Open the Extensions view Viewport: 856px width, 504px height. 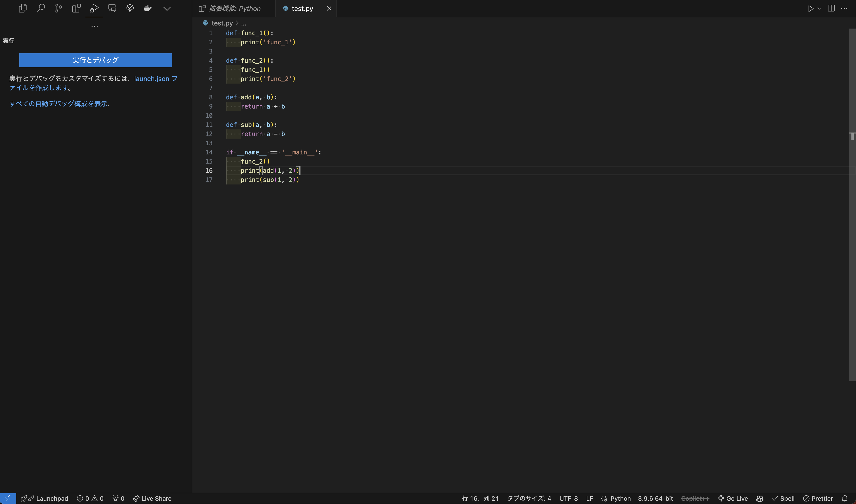pyautogui.click(x=76, y=8)
